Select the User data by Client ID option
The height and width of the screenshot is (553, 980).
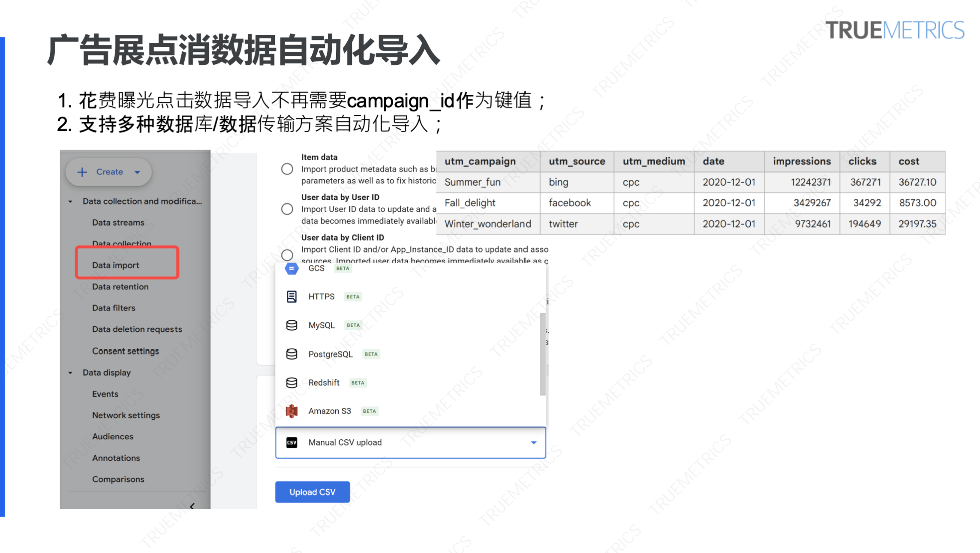point(287,255)
